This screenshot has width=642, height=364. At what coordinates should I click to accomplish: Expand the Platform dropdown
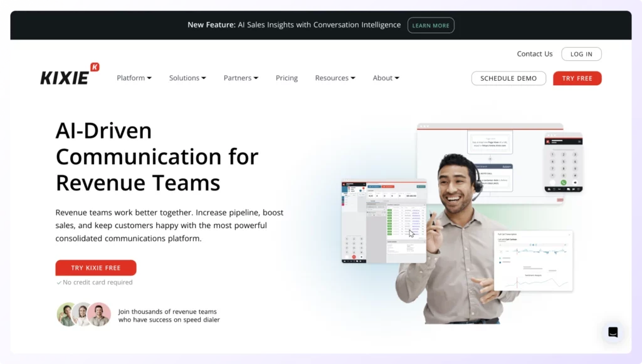134,78
